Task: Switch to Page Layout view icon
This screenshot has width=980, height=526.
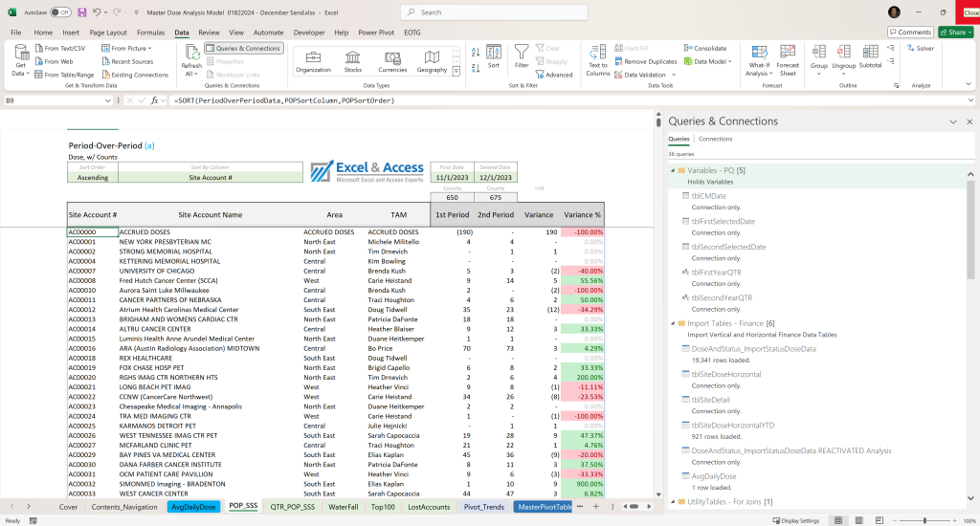Action: click(x=858, y=520)
